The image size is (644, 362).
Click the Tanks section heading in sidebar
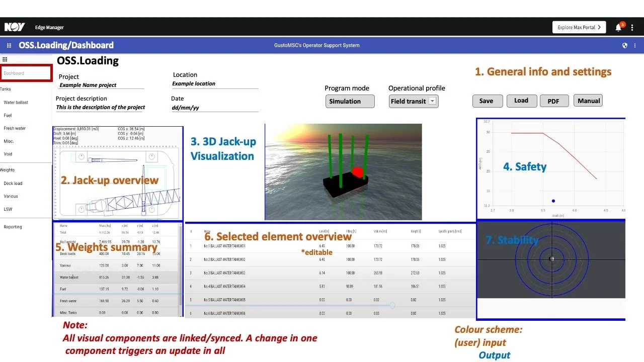[x=5, y=89]
